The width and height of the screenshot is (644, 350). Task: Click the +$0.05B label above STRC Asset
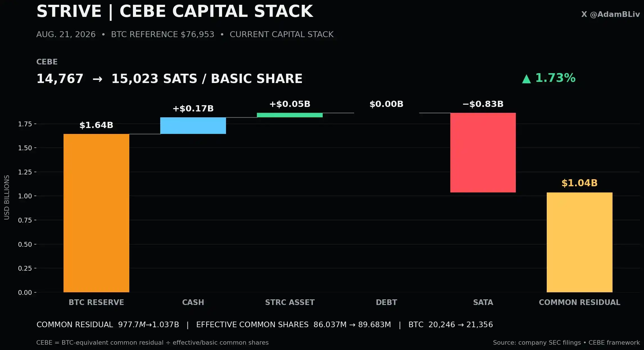pos(290,104)
